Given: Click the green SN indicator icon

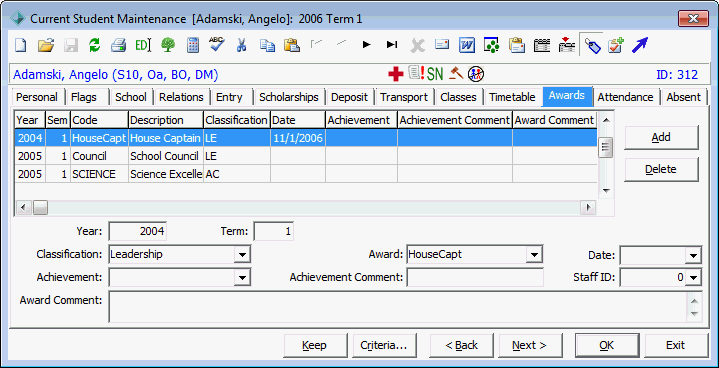Looking at the screenshot, I should pos(435,74).
